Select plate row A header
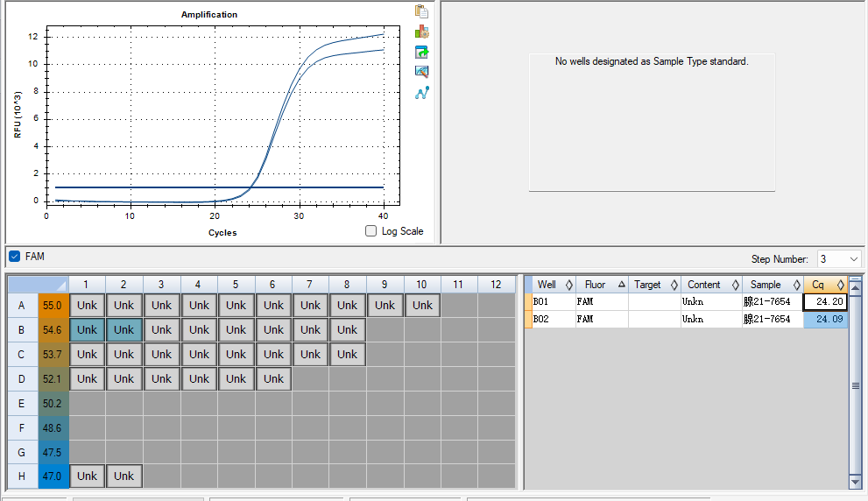 click(x=23, y=305)
